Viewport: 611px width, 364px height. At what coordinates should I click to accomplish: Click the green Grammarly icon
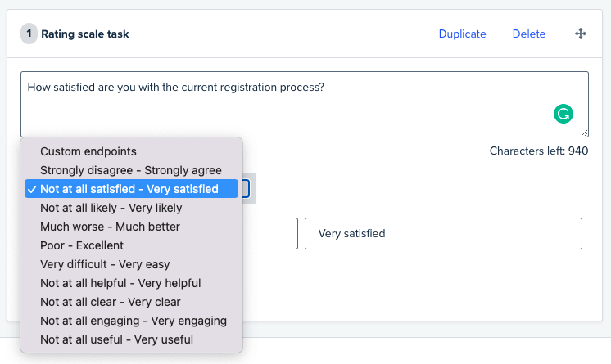coord(563,114)
